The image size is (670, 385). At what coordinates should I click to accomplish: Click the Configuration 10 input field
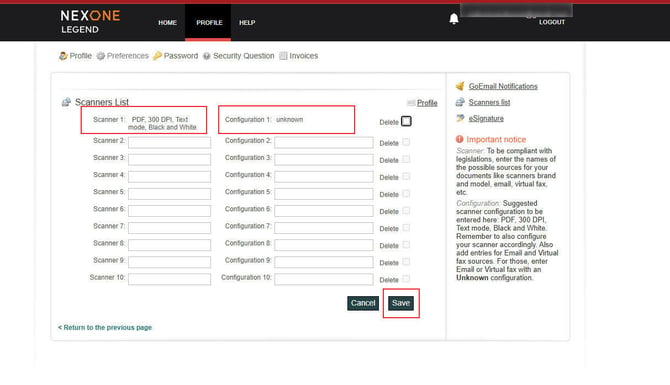[x=323, y=279]
